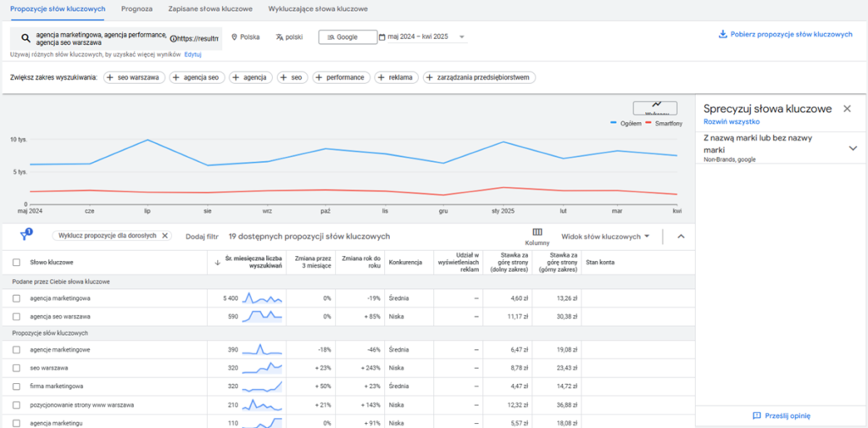Sort by Zmiana przez 3 miesiące header
868x428 pixels.
tap(312, 263)
